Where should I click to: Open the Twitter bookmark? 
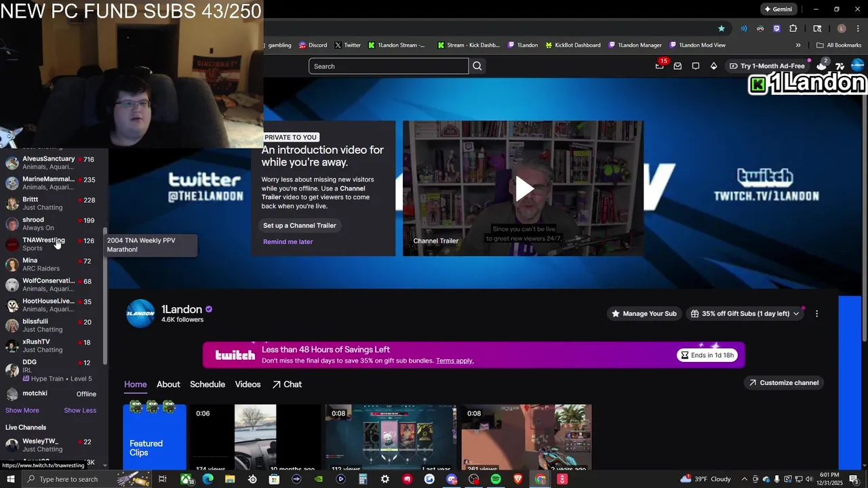(x=348, y=45)
